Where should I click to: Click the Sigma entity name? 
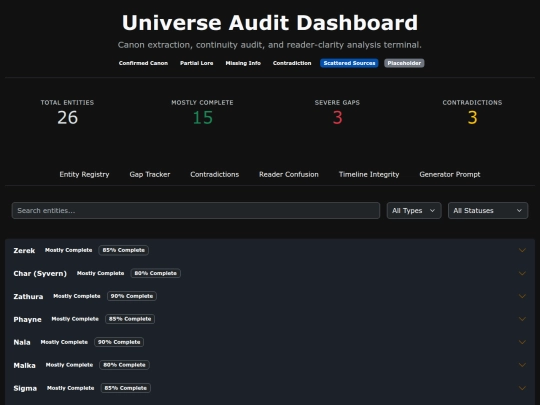(25, 388)
